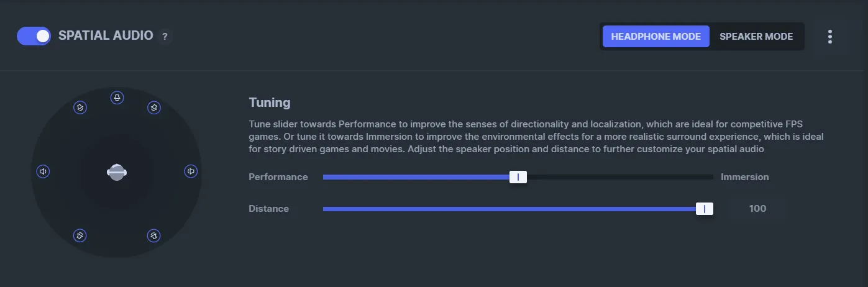Select the rear right speaker icon
Image resolution: width=868 pixels, height=287 pixels.
[x=153, y=235]
